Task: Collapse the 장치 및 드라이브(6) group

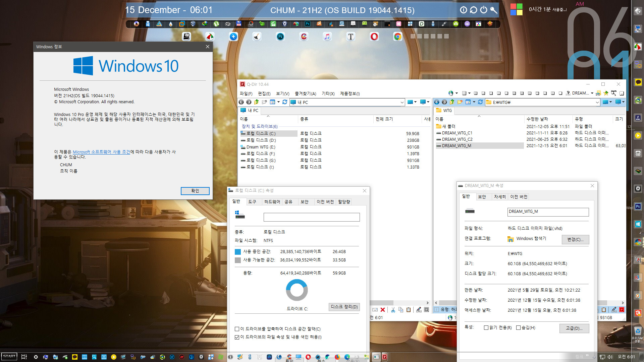Action: pyautogui.click(x=260, y=126)
